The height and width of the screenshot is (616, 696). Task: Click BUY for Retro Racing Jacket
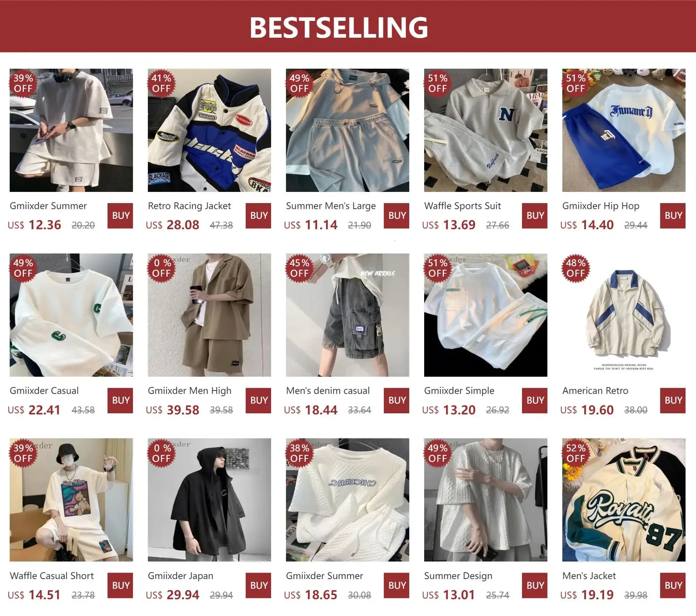click(x=259, y=216)
